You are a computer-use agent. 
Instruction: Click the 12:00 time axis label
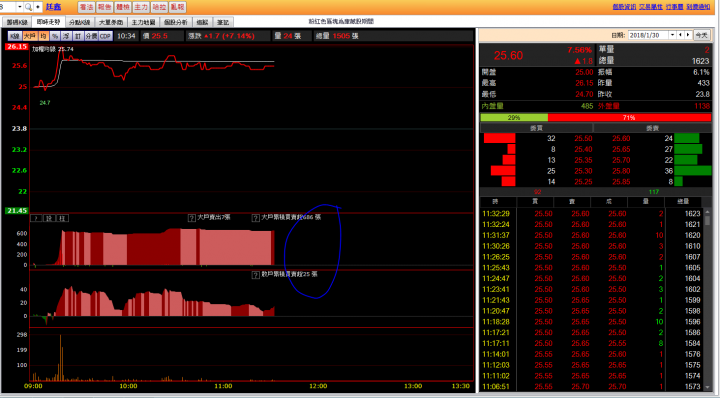tap(318, 387)
